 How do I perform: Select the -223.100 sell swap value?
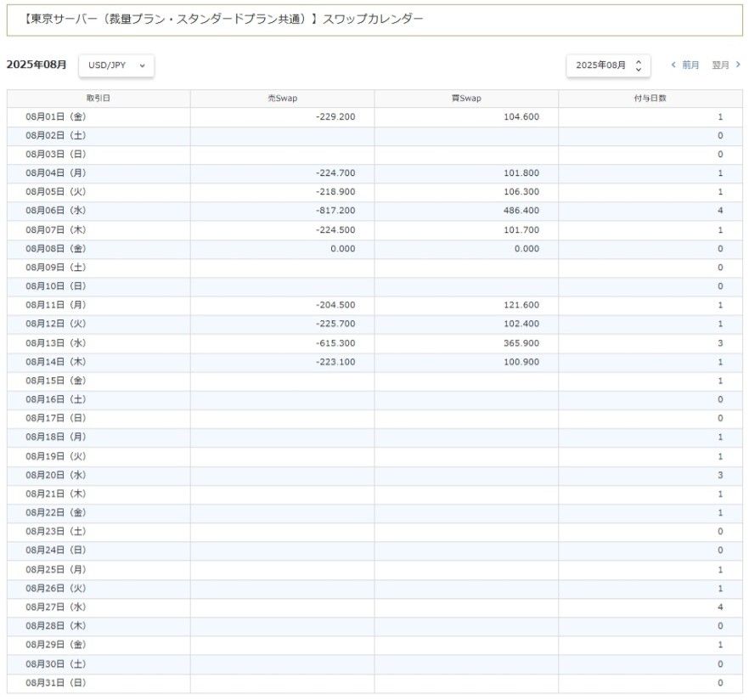click(x=335, y=362)
